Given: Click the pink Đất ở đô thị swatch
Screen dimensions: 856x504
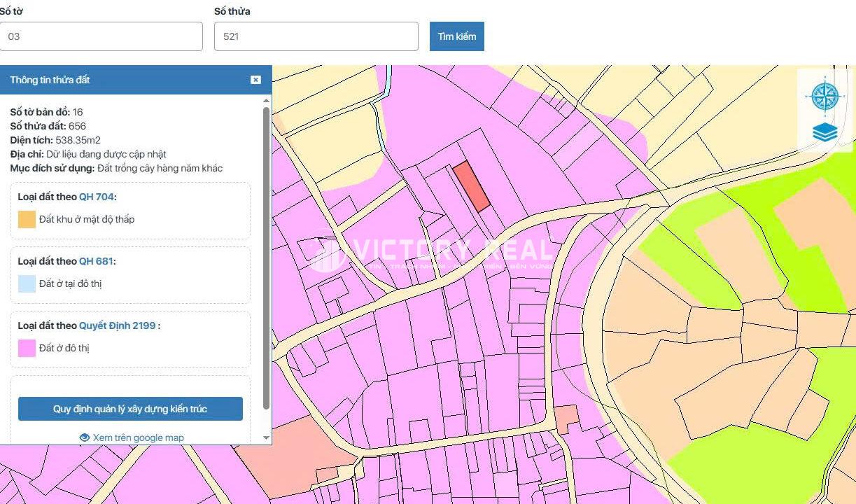Looking at the screenshot, I should [27, 348].
